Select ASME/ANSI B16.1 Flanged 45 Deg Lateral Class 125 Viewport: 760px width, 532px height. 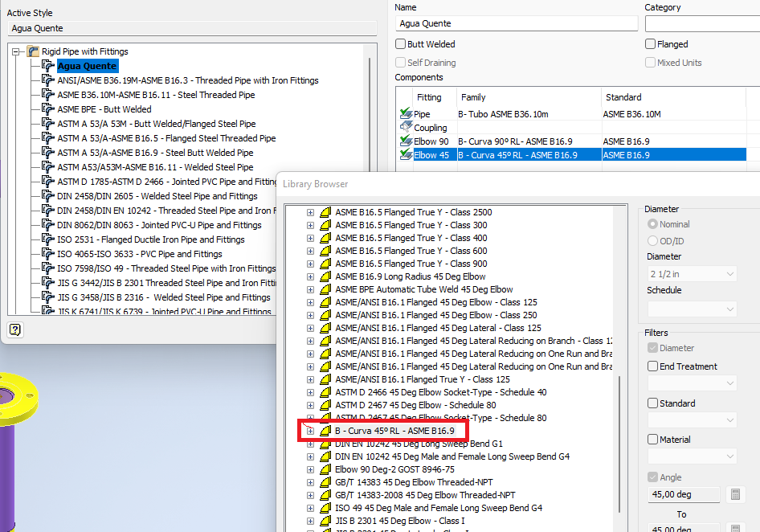click(x=438, y=328)
